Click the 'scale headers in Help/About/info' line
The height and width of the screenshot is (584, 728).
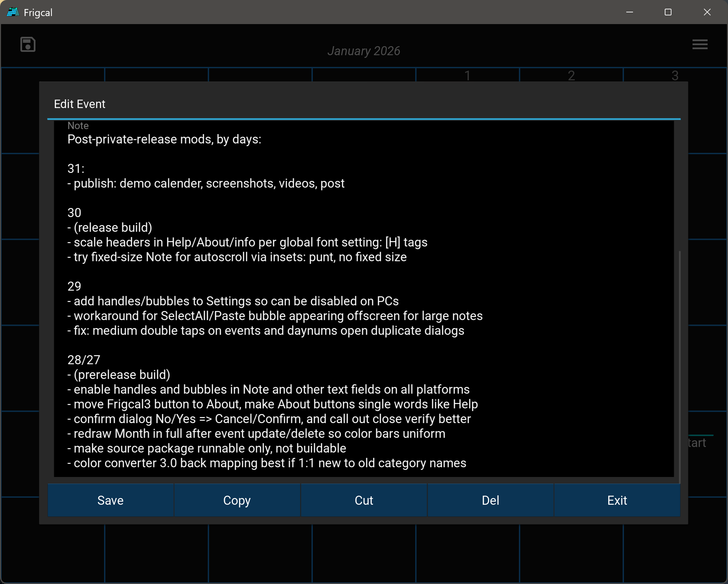tap(248, 242)
